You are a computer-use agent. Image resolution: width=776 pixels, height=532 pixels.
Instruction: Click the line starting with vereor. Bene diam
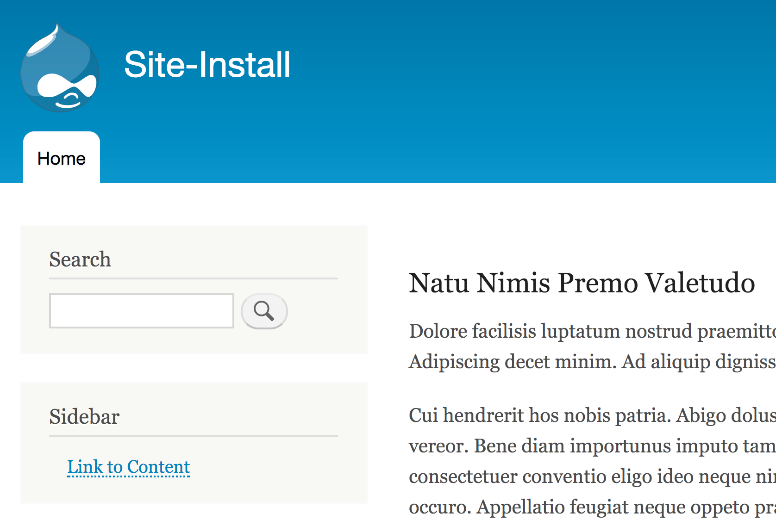pyautogui.click(x=592, y=446)
